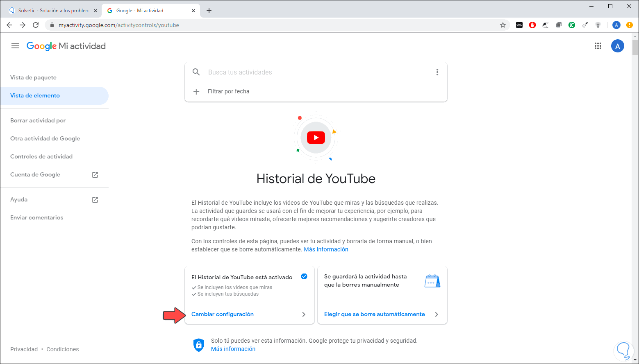
Task: Open the Google apps grid
Action: point(598,46)
